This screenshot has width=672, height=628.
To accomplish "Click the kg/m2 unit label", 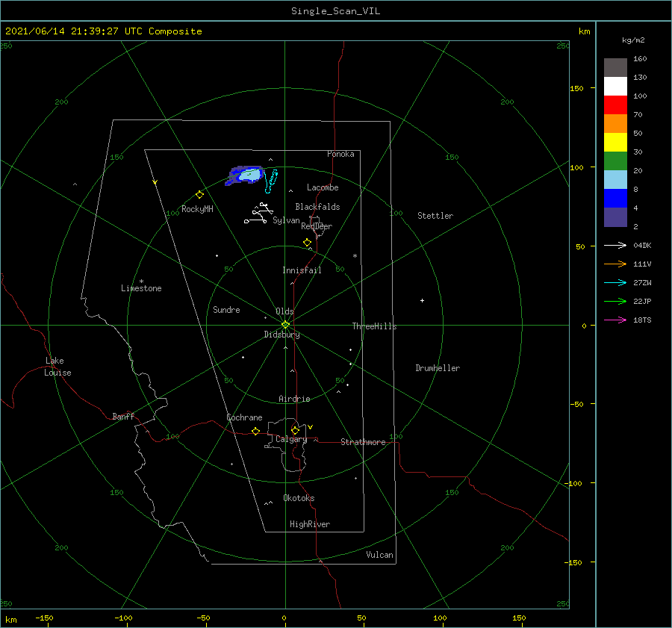I will click(x=633, y=40).
